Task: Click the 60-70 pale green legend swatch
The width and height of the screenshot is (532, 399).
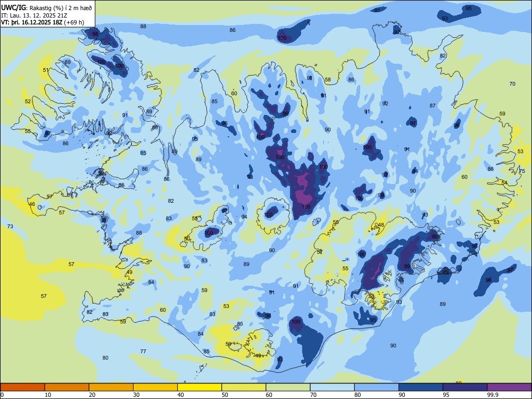Action: click(288, 387)
